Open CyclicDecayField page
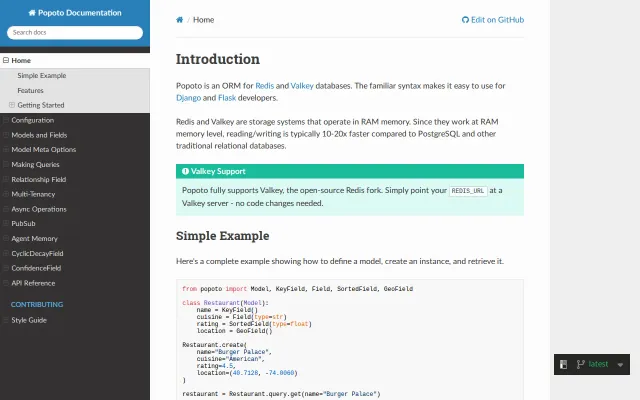The width and height of the screenshot is (640, 400). pos(37,253)
